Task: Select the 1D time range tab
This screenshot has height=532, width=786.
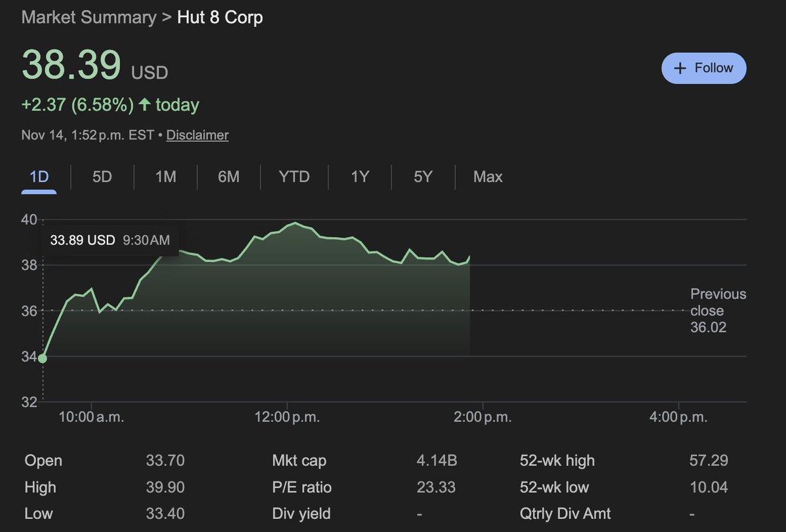Action: 39,177
